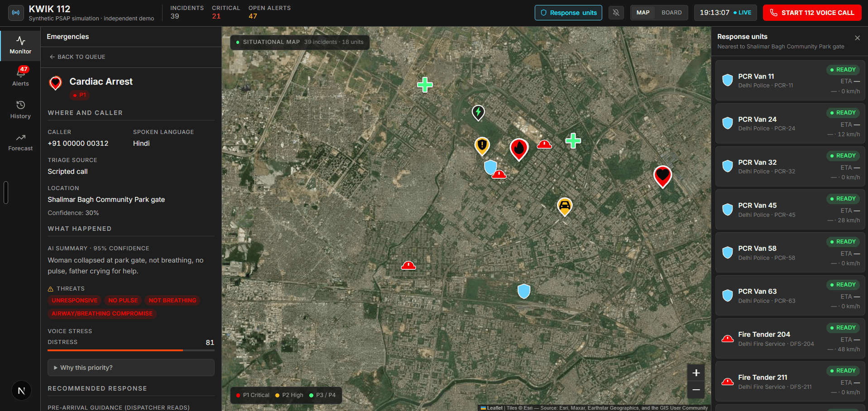Choose PCR Van 45 response unit
Image resolution: width=868 pixels, height=411 pixels.
(x=790, y=210)
